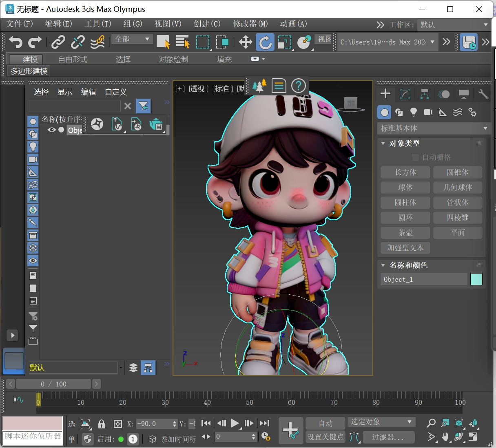Image resolution: width=496 pixels, height=448 pixels.
Task: Select Cameras category icon
Action: click(428, 112)
